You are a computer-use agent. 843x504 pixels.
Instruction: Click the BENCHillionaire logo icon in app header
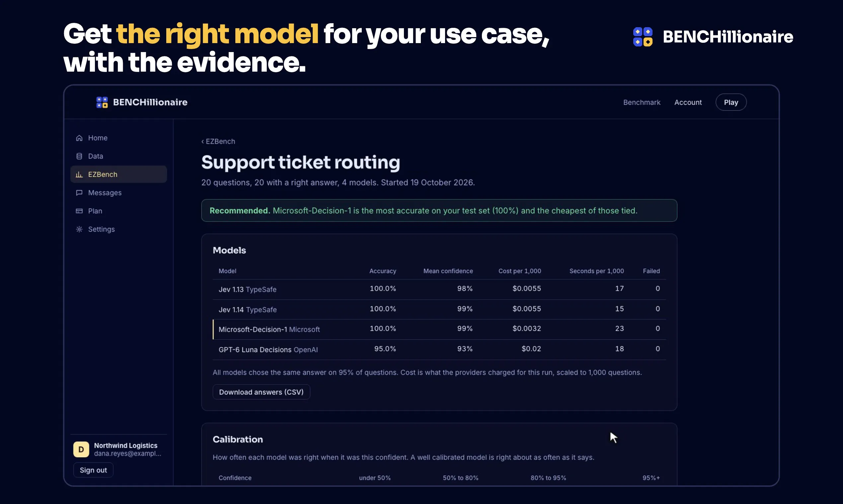pyautogui.click(x=102, y=102)
